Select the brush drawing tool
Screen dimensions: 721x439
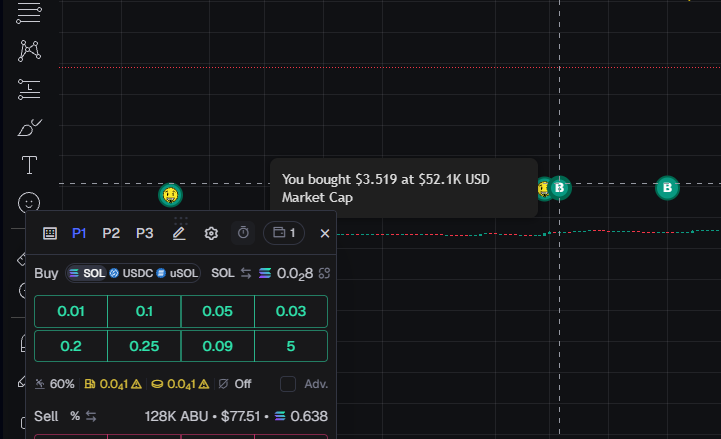29,127
